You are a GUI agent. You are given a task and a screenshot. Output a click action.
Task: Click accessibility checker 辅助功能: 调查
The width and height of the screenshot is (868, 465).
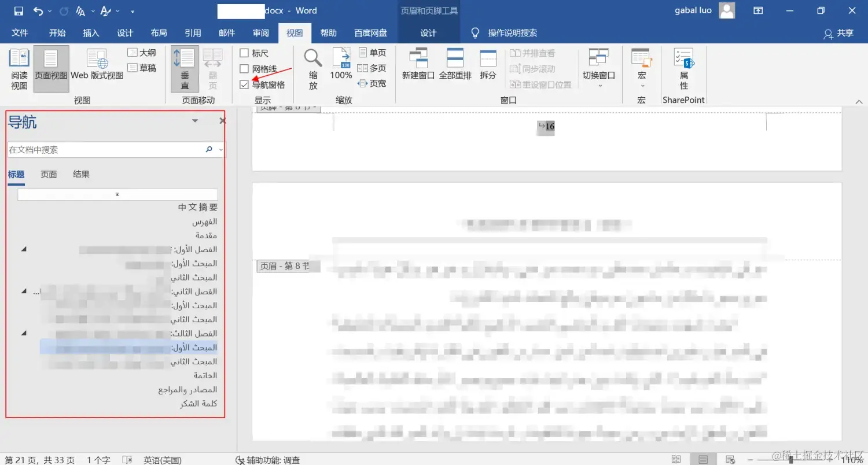point(268,460)
